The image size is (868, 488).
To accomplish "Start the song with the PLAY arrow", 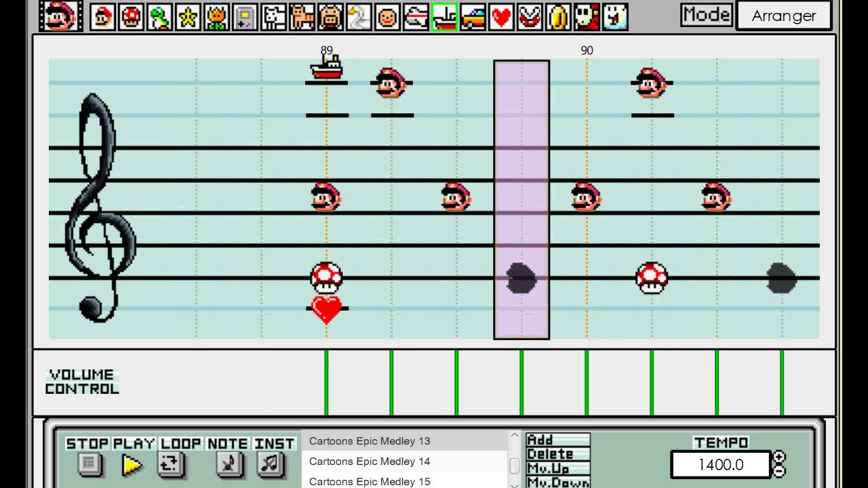I will pos(133,465).
